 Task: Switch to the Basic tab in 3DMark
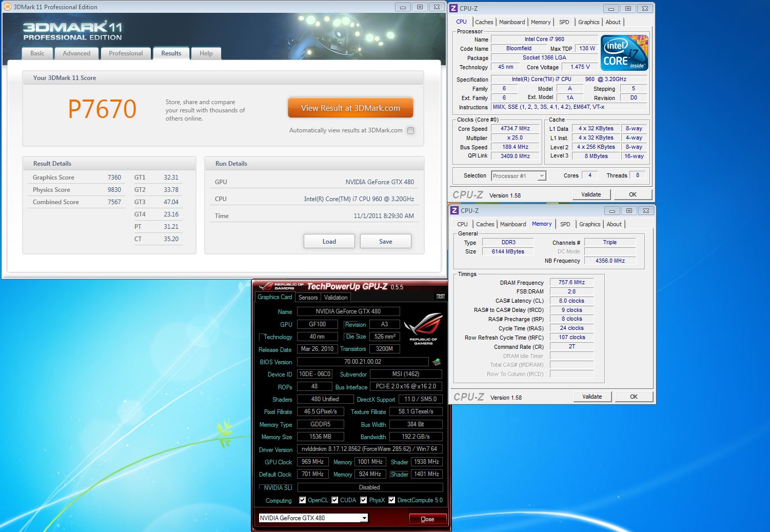pyautogui.click(x=37, y=53)
